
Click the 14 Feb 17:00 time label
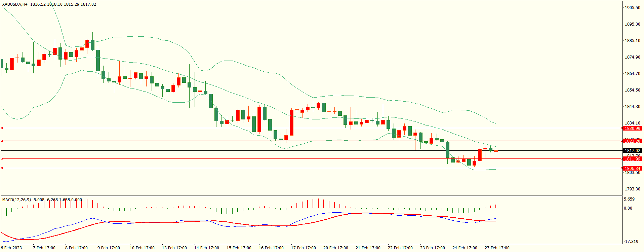click(206, 248)
